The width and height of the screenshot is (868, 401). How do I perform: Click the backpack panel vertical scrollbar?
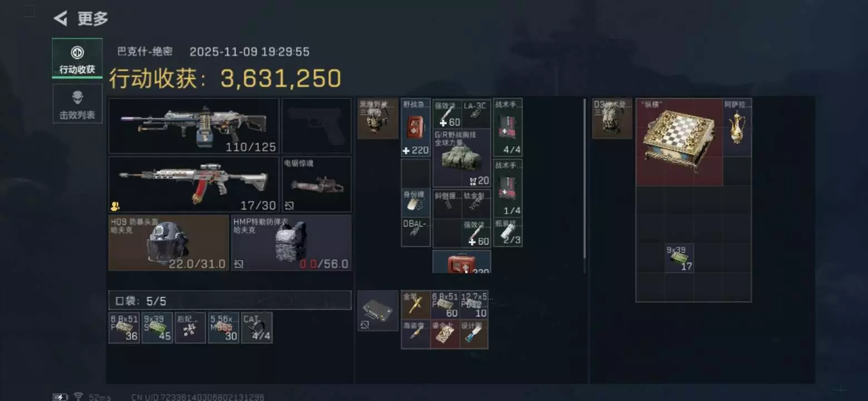click(585, 185)
